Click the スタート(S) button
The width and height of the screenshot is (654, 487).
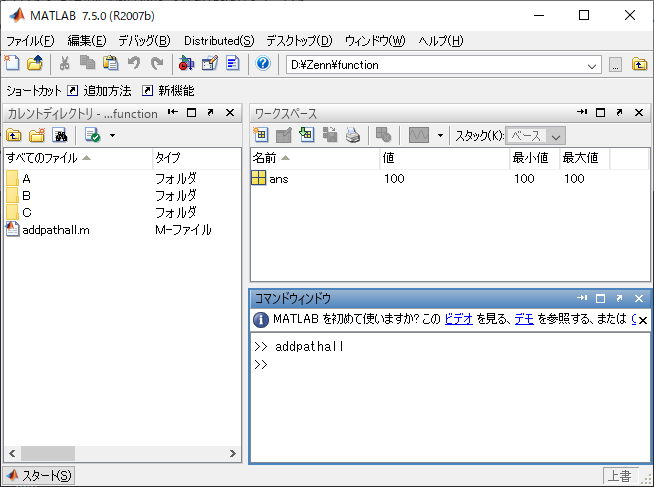39,475
